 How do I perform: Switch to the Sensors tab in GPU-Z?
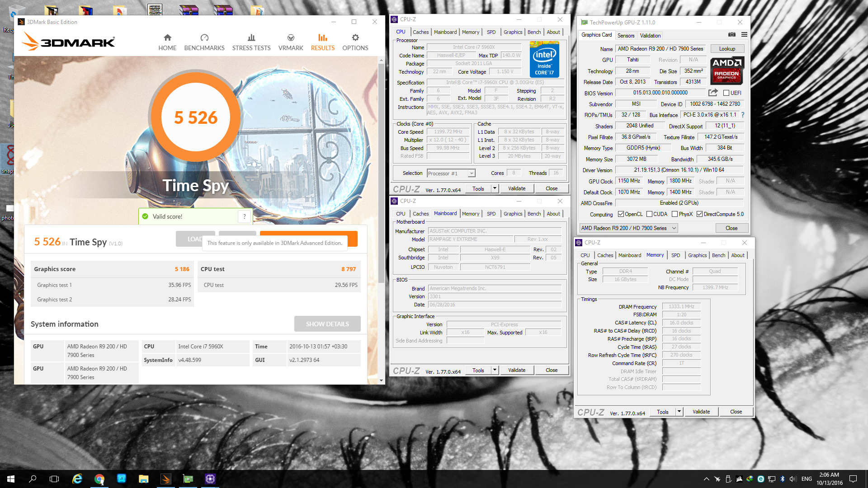(626, 35)
